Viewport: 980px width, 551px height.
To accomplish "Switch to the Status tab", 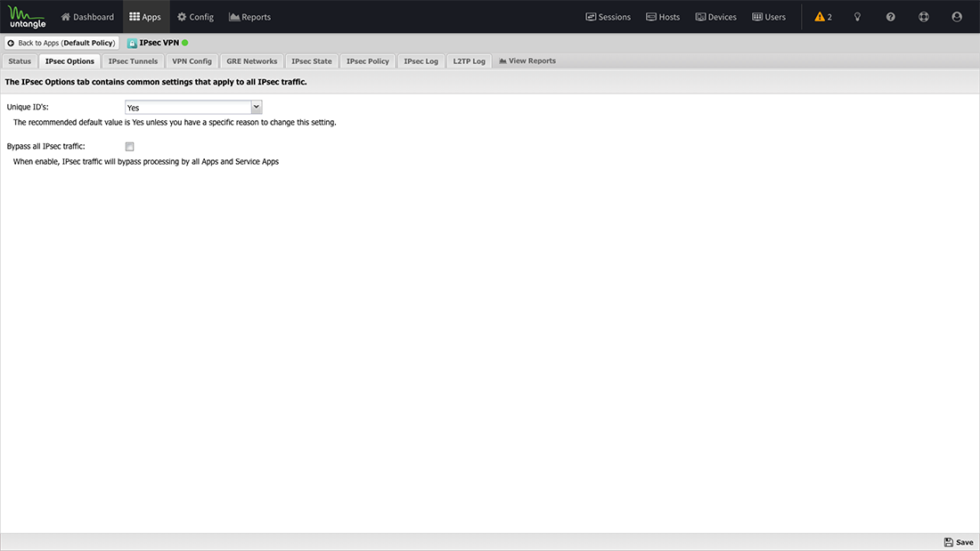I will click(20, 61).
